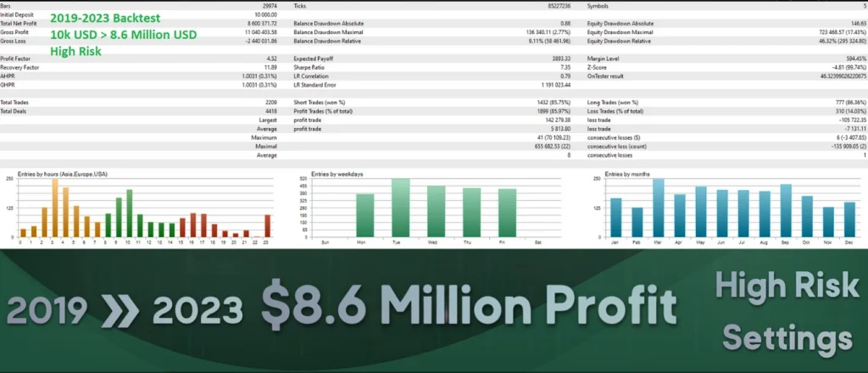Select the Dec bar in months chart

[x=849, y=220]
